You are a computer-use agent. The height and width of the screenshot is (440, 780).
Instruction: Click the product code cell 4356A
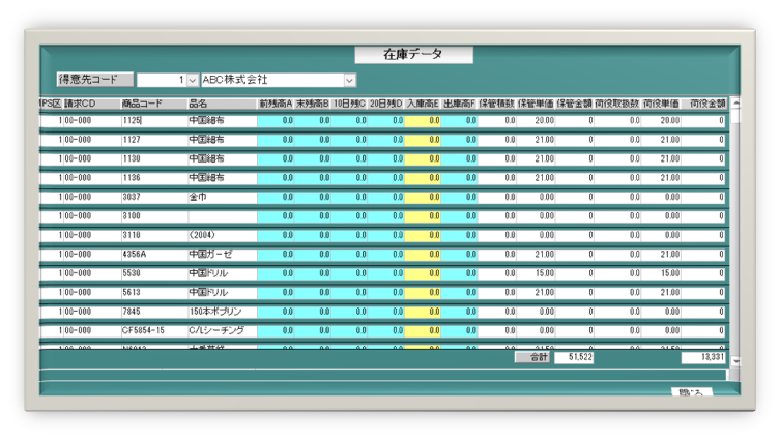point(152,254)
